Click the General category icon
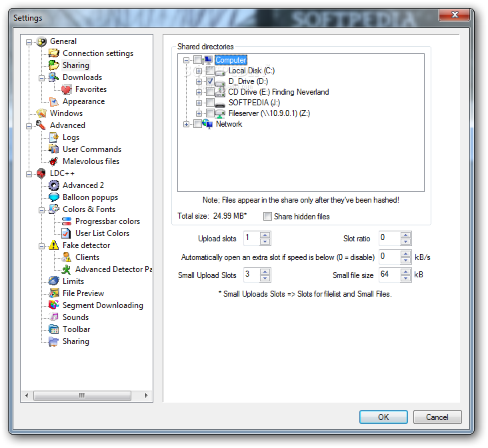This screenshot has height=448, width=488. (41, 41)
